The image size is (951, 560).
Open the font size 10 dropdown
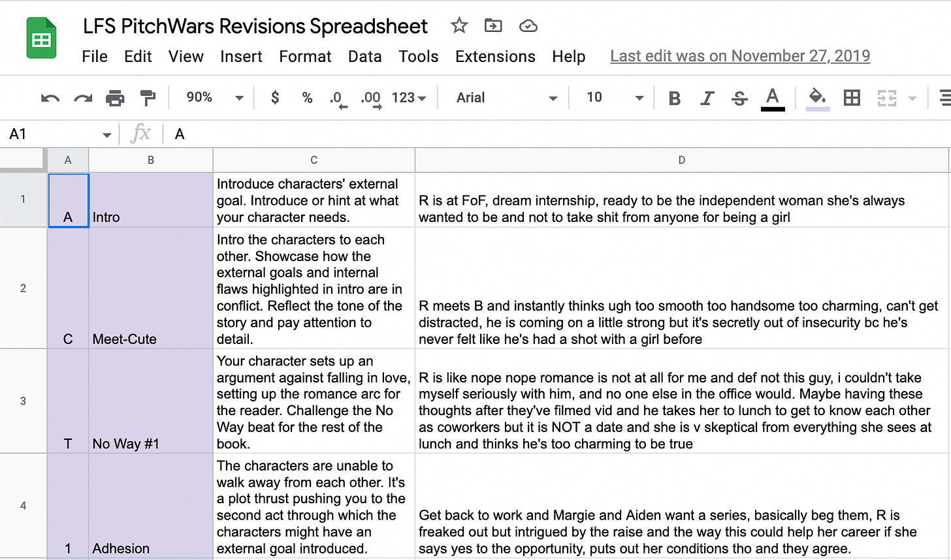pyautogui.click(x=615, y=97)
